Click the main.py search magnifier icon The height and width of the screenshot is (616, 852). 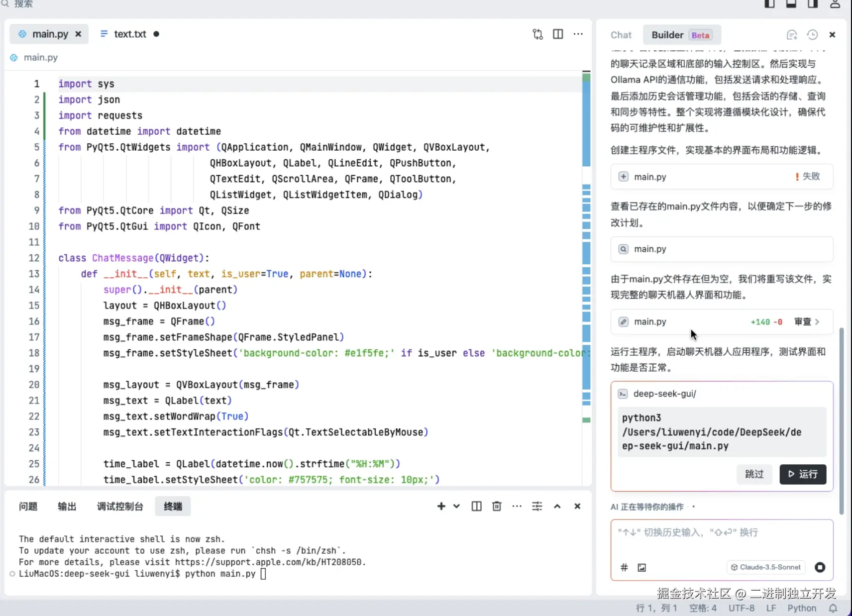pos(623,249)
